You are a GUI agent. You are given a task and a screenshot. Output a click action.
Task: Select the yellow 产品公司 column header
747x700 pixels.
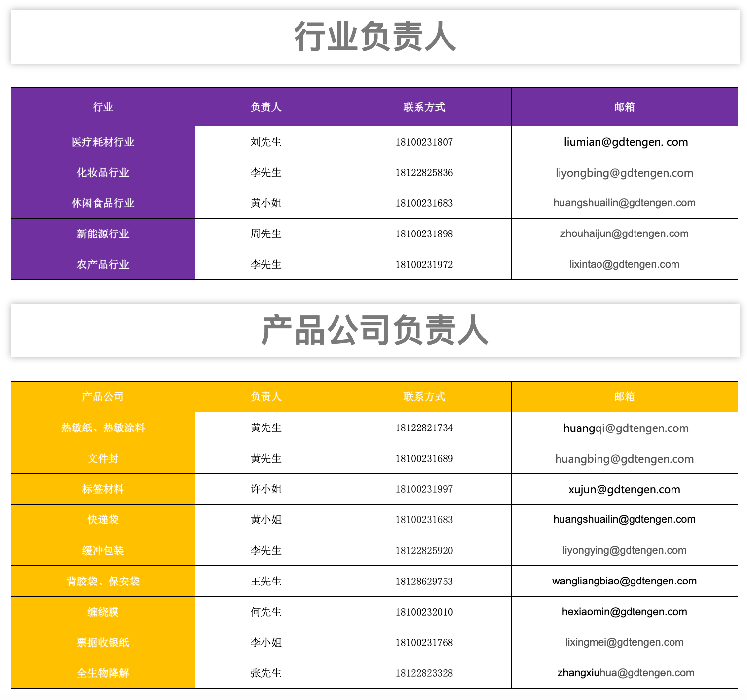[103, 397]
